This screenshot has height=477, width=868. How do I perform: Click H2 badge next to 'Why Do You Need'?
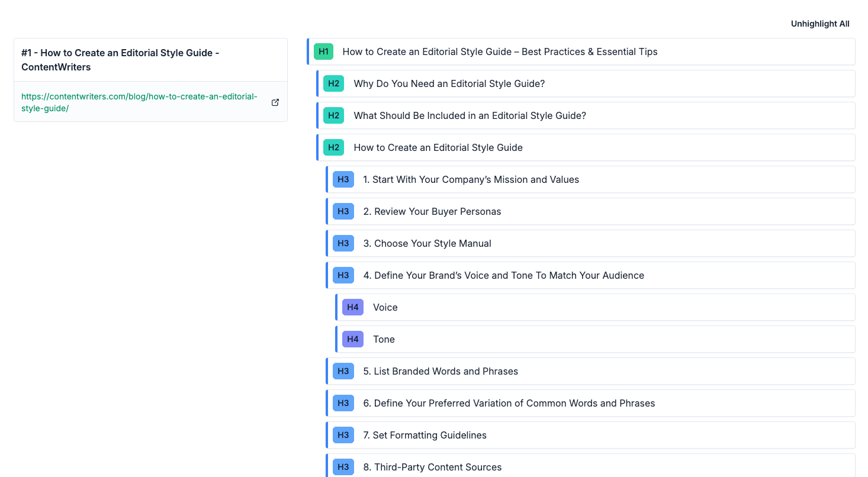(333, 83)
